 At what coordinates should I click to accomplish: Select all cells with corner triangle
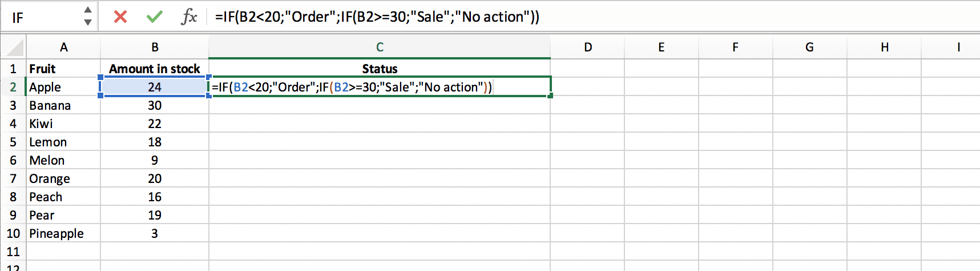pos(14,47)
